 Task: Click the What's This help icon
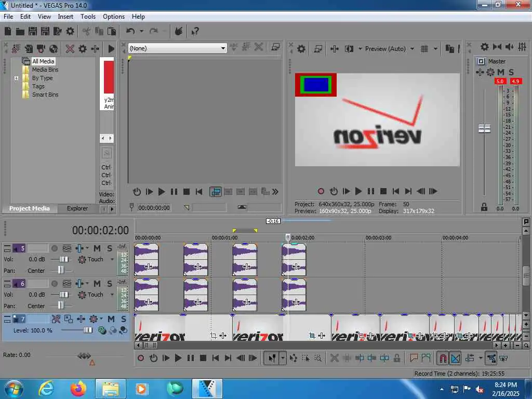click(195, 32)
